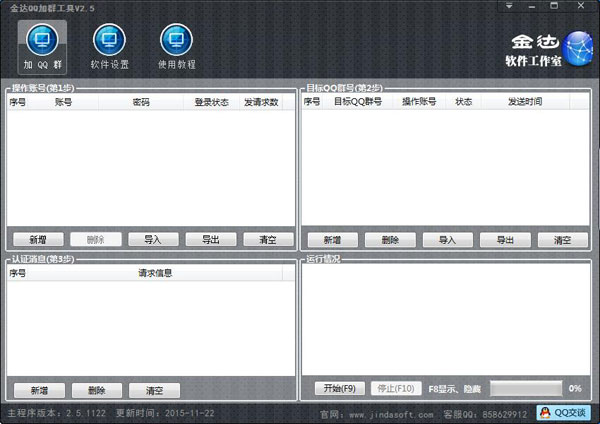Click 更新时间: 2015-11-22 text
Image resolution: width=600 pixels, height=424 pixels.
pyautogui.click(x=165, y=413)
